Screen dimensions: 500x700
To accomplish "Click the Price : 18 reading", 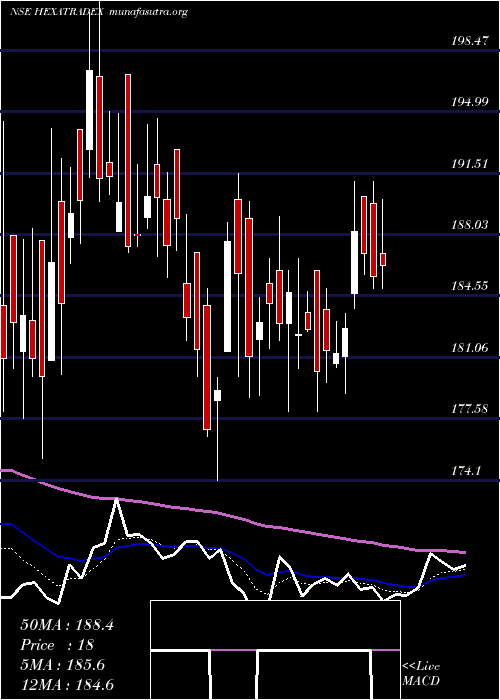I will point(57,645).
